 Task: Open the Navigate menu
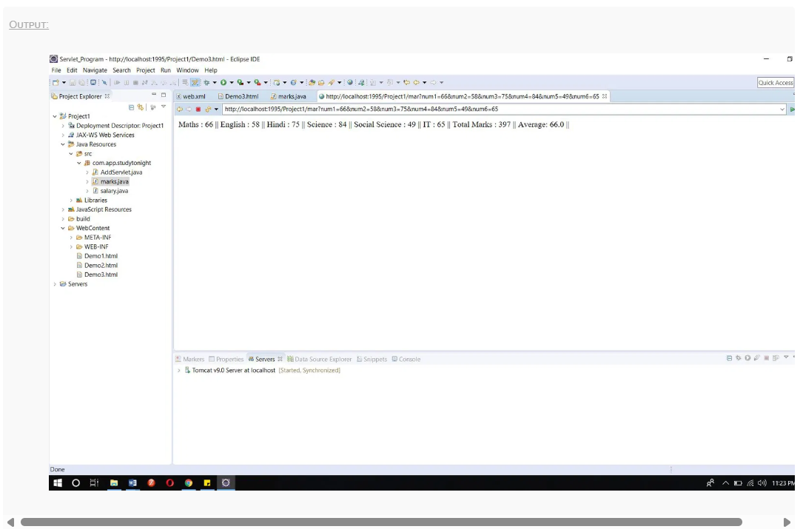[x=95, y=70]
